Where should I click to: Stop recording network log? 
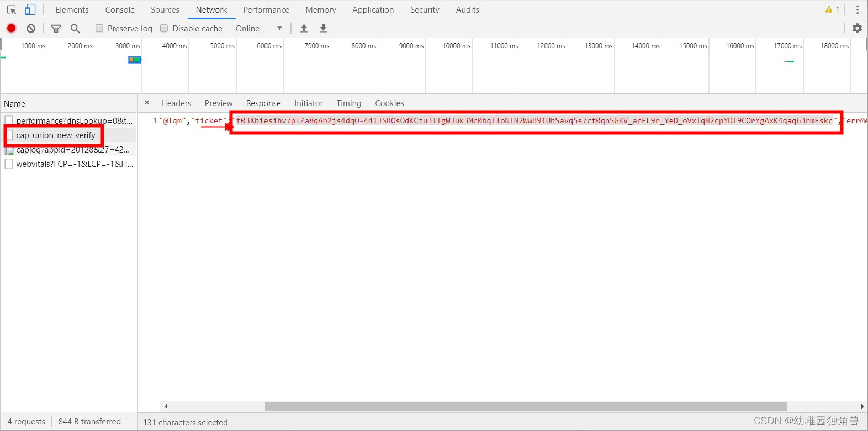11,28
